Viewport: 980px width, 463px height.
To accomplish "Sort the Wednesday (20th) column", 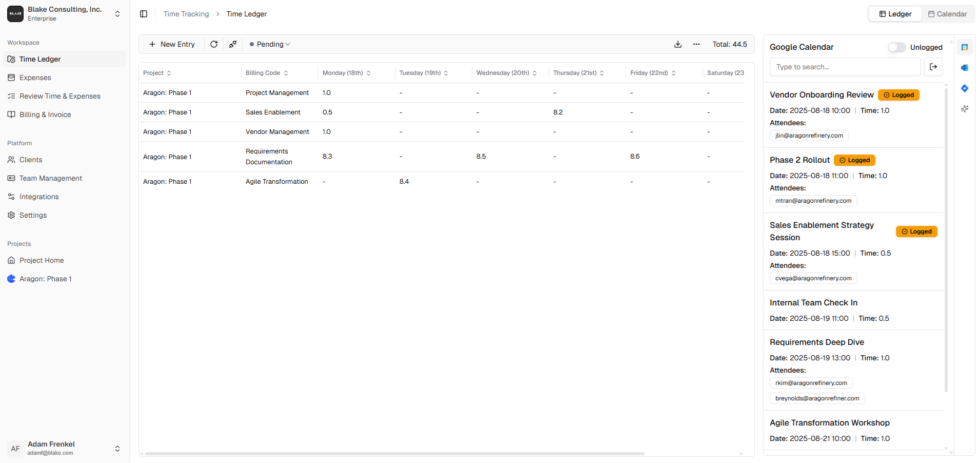I will pos(507,73).
